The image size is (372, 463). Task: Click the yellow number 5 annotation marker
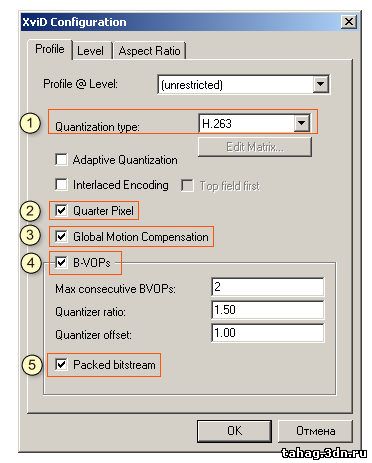point(32,364)
